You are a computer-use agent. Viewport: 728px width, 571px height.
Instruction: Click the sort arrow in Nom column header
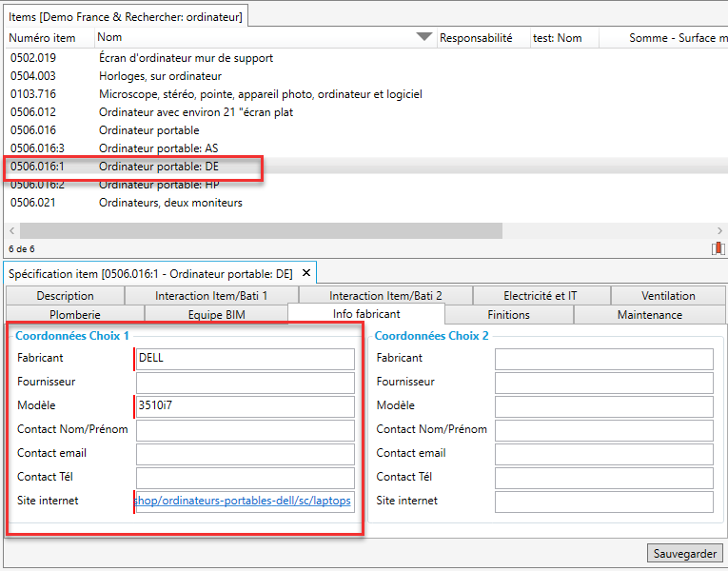coord(424,38)
